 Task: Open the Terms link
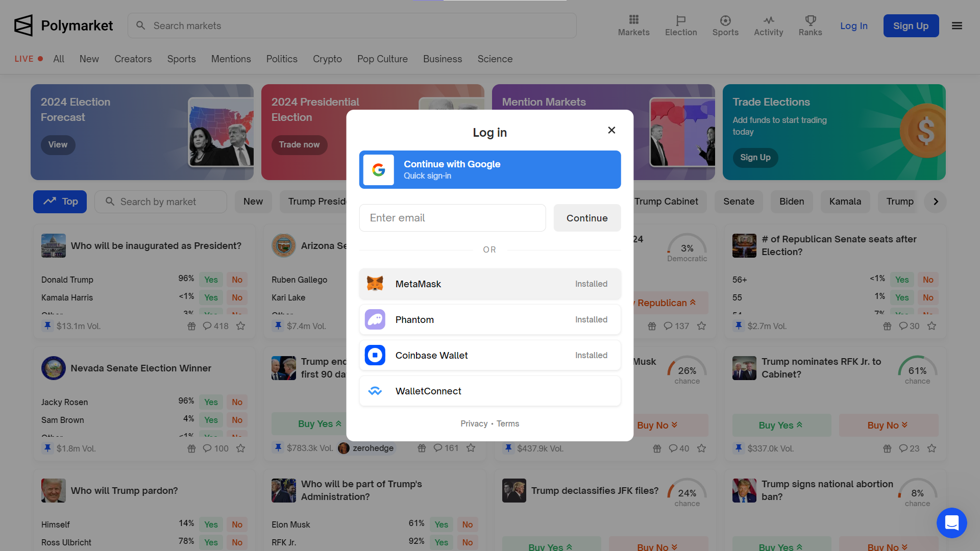click(508, 423)
